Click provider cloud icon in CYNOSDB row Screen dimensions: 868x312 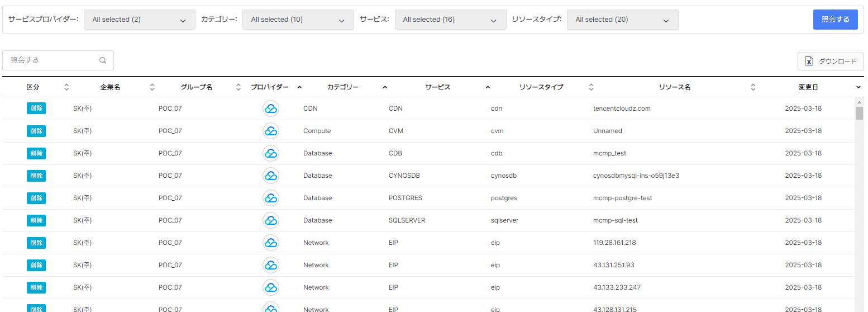pyautogui.click(x=271, y=176)
